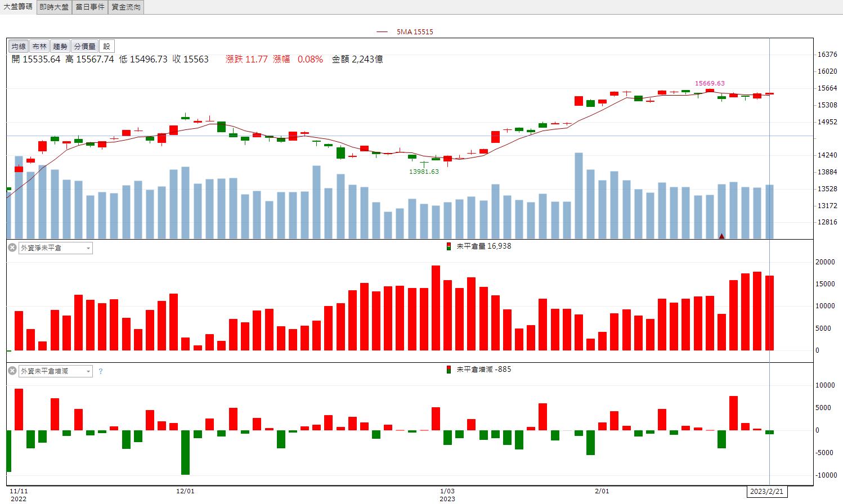Toggle the 布林 Bollinger band overlay

pos(39,46)
